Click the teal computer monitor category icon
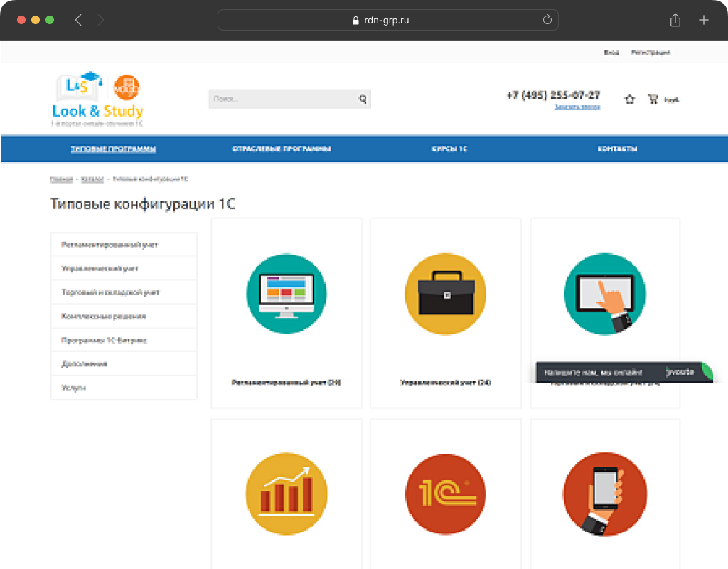 [x=287, y=294]
